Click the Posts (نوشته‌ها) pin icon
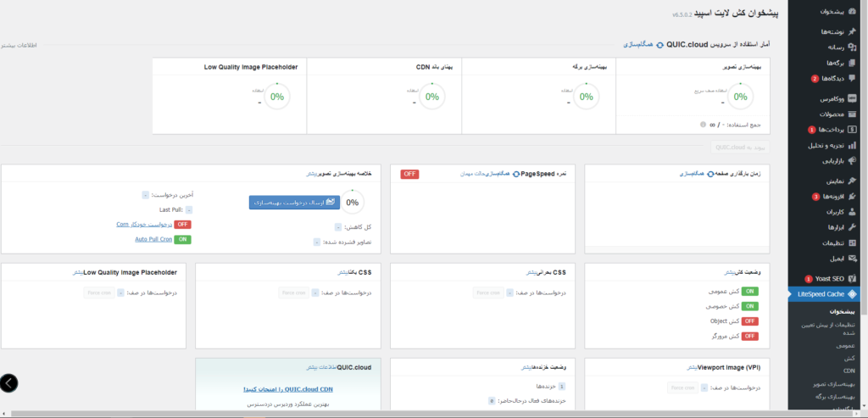868x418 pixels. point(852,32)
